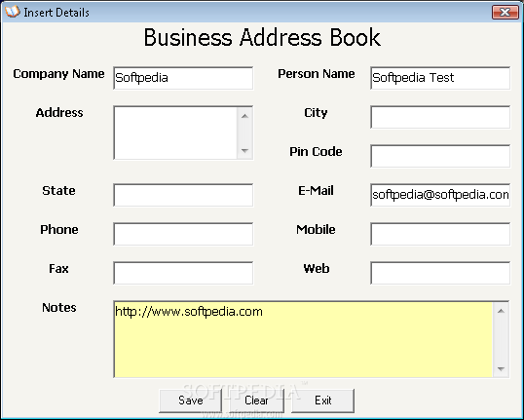Select the Phone input field
The height and width of the screenshot is (420, 524).
[183, 234]
